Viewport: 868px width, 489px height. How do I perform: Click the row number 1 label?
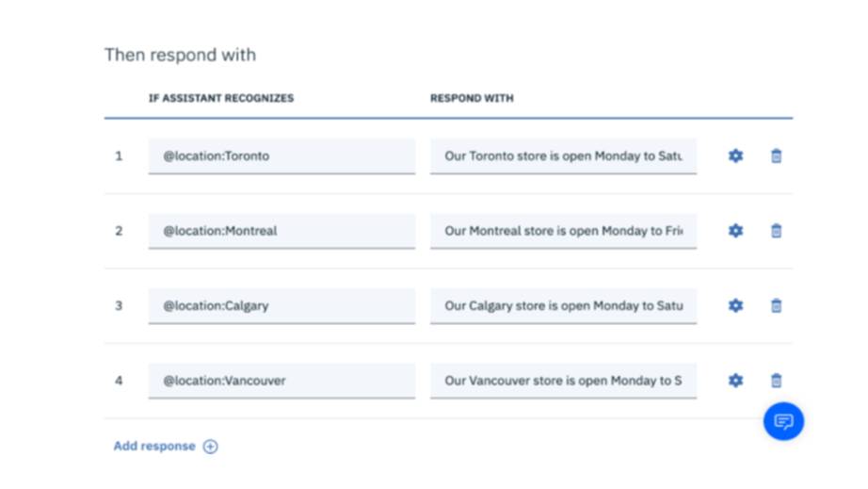click(119, 156)
